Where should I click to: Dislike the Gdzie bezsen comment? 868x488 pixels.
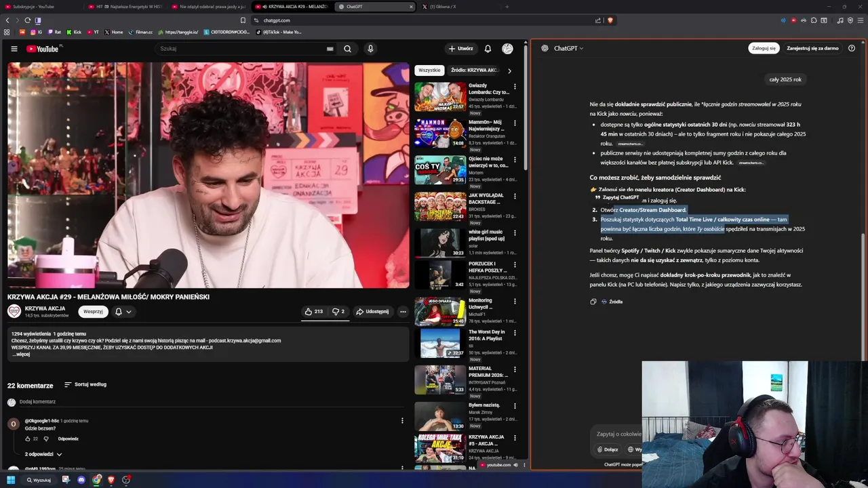(46, 439)
